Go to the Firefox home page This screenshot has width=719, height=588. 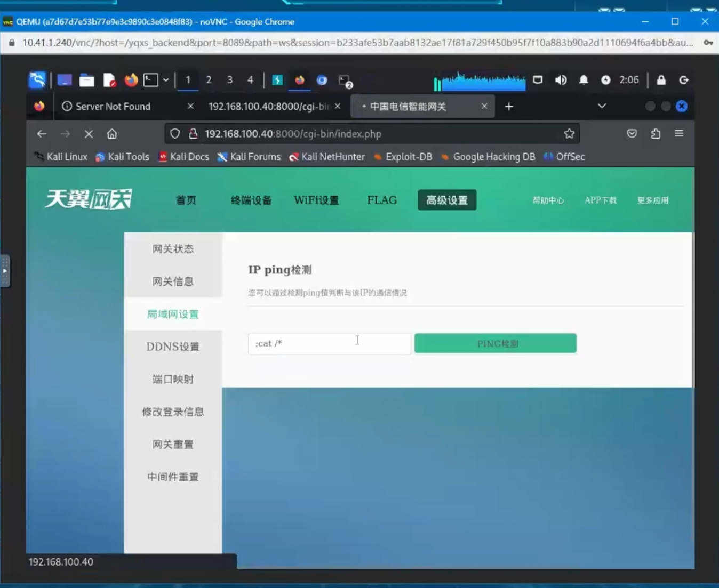[111, 134]
